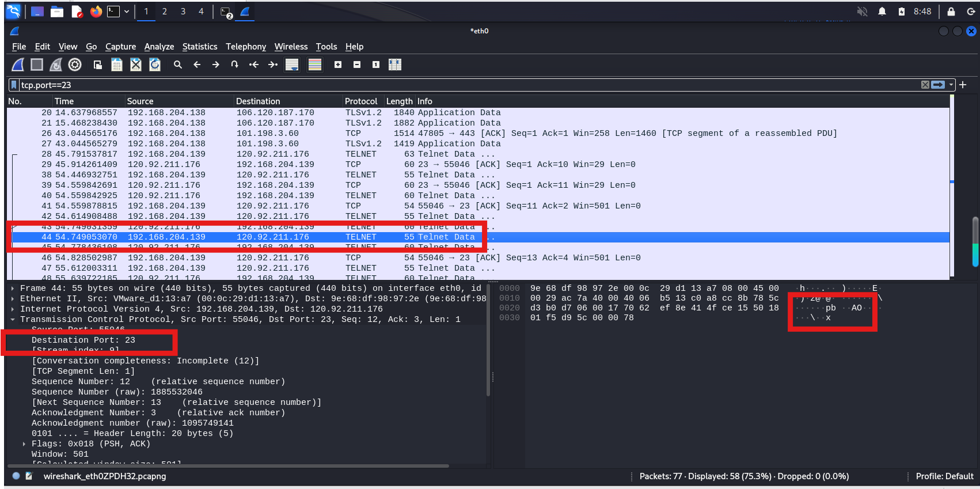
Task: Expand the Ethernet II section
Action: [13, 298]
